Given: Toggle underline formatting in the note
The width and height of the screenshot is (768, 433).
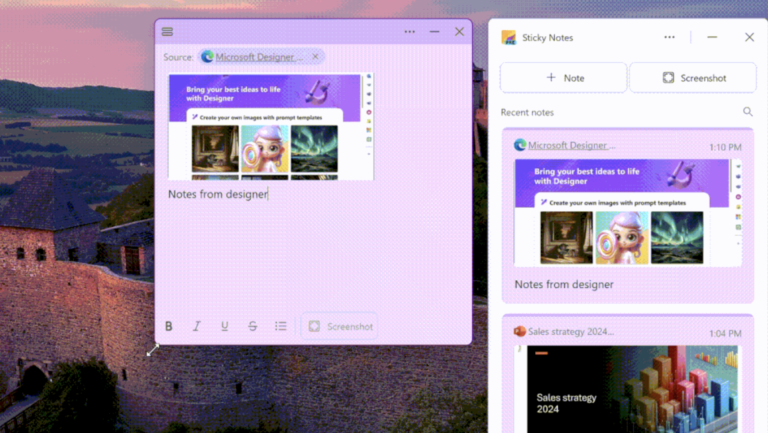Looking at the screenshot, I should click(225, 326).
